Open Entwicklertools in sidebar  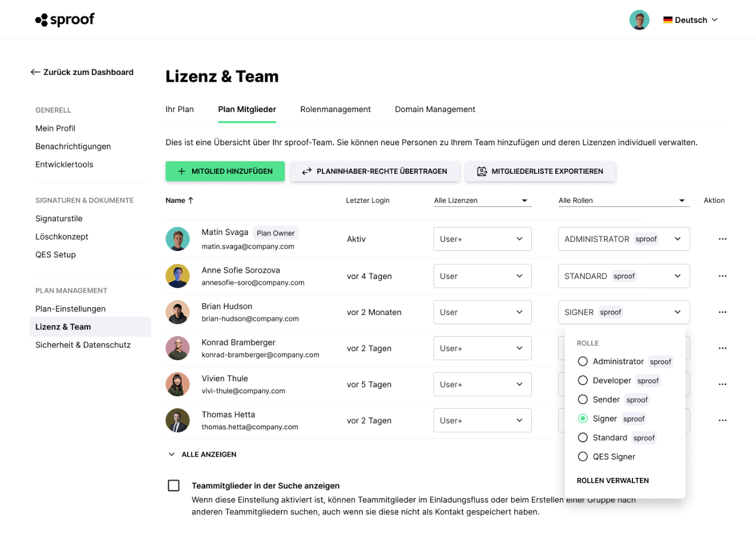point(64,164)
